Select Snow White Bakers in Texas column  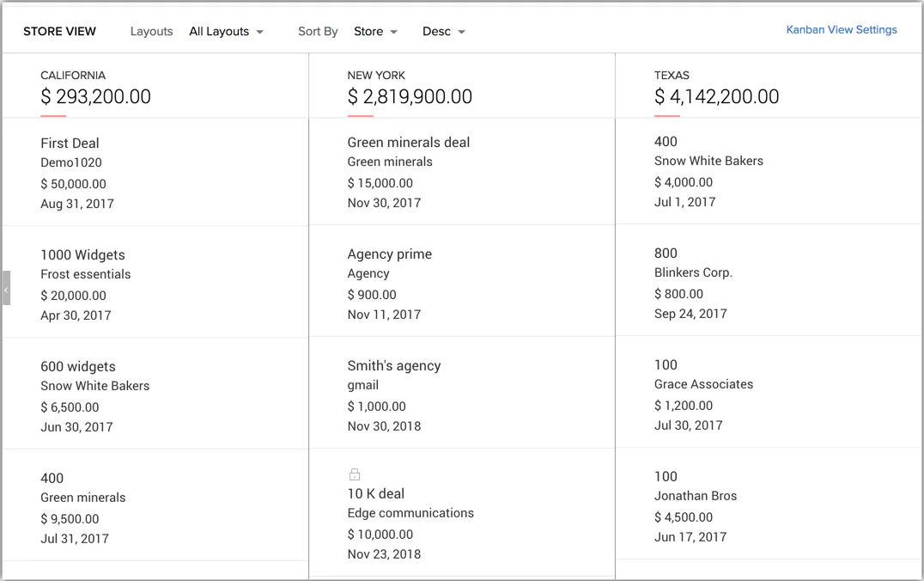click(x=708, y=161)
